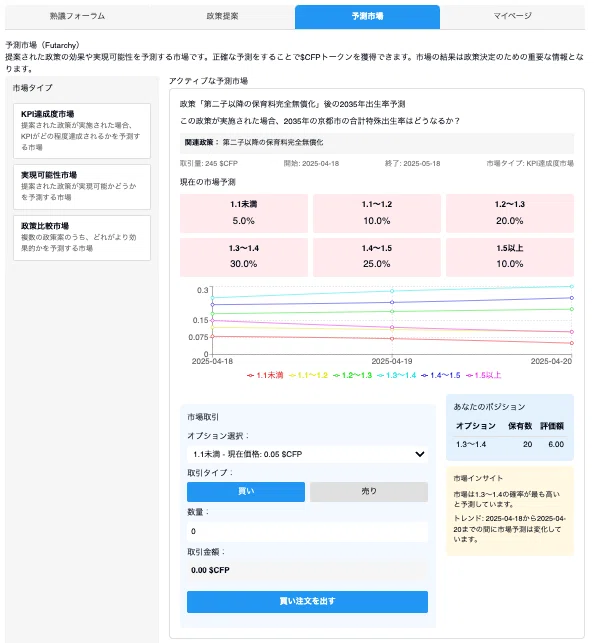Select the 売り trade type button
Screen dimensions: 595x643
tap(369, 492)
